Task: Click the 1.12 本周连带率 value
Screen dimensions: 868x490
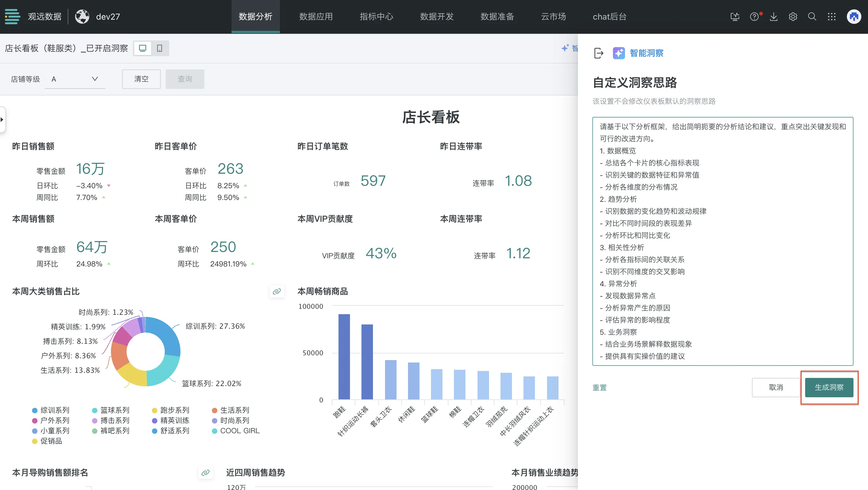Action: click(518, 253)
